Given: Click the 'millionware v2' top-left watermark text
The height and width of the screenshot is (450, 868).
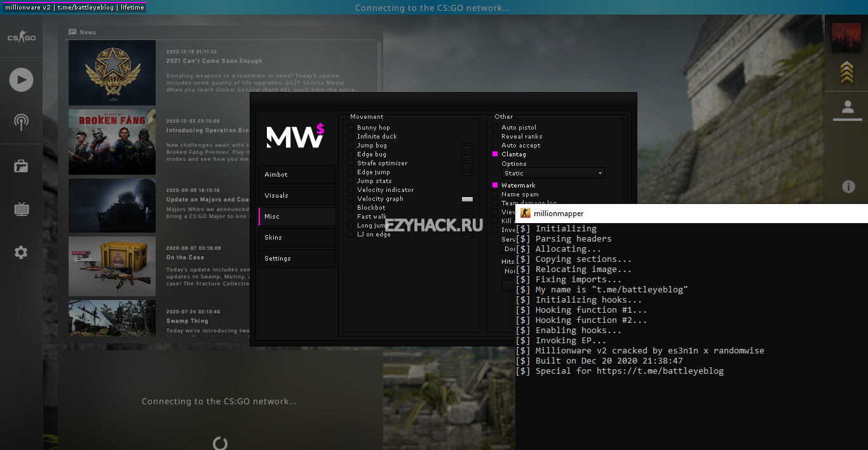Looking at the screenshot, I should tap(27, 8).
